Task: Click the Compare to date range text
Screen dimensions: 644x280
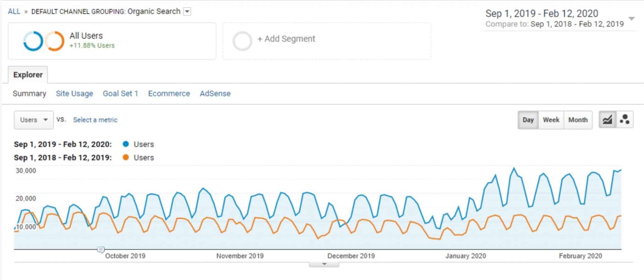Action: point(555,24)
